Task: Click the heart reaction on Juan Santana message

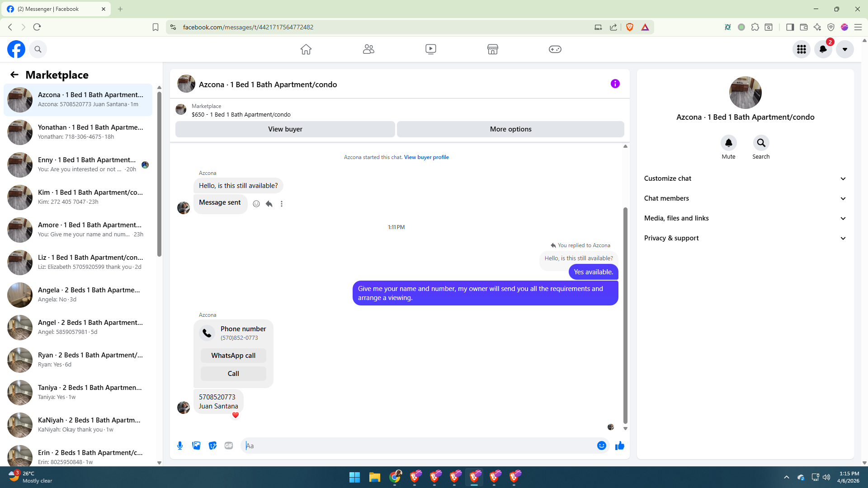Action: point(236,415)
